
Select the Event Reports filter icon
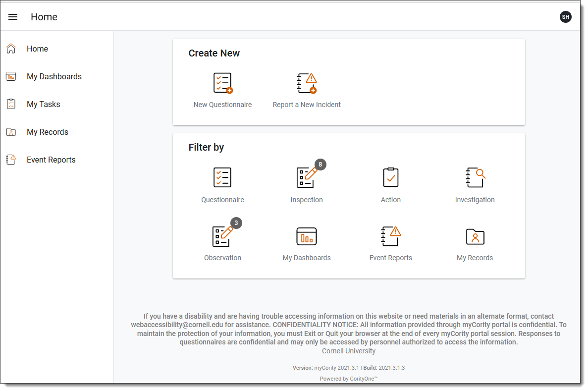[391, 236]
